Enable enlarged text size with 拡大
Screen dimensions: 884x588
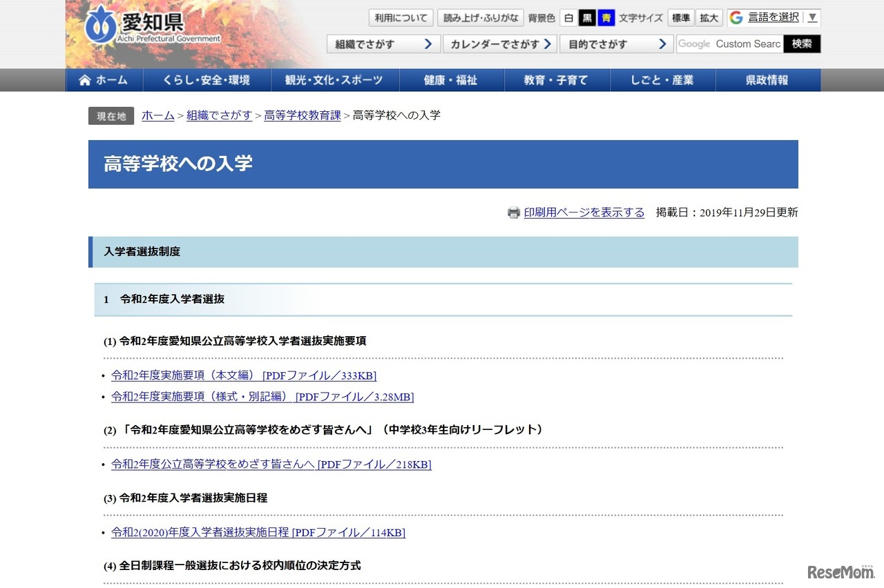click(709, 18)
